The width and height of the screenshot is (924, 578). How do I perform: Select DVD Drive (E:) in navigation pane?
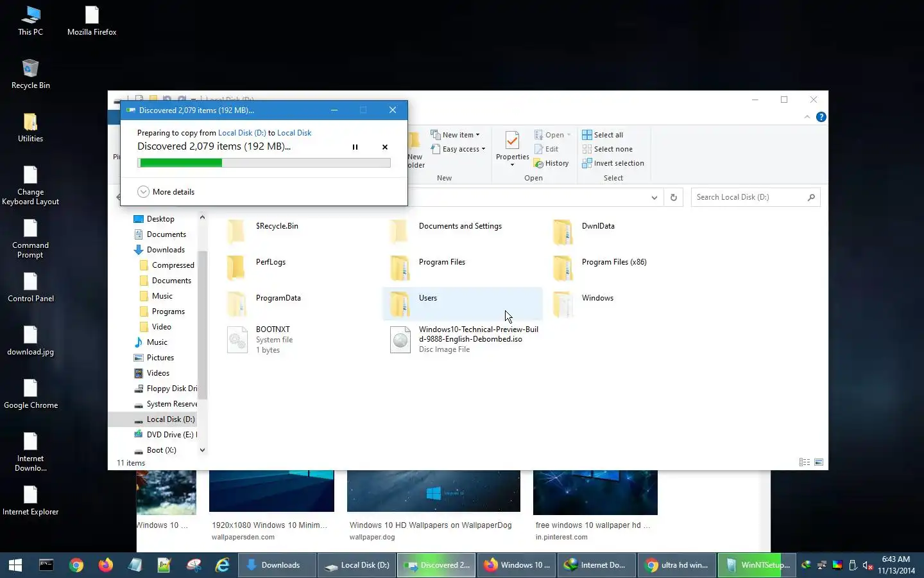(x=166, y=435)
